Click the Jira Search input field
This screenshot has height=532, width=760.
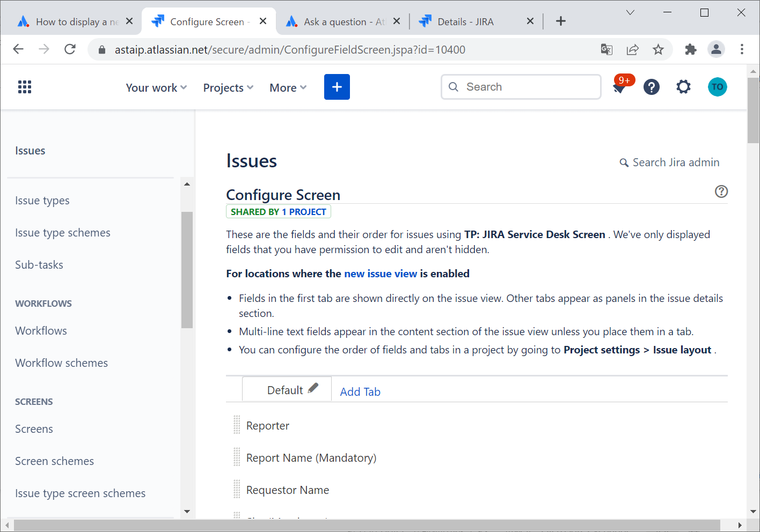[x=521, y=87]
